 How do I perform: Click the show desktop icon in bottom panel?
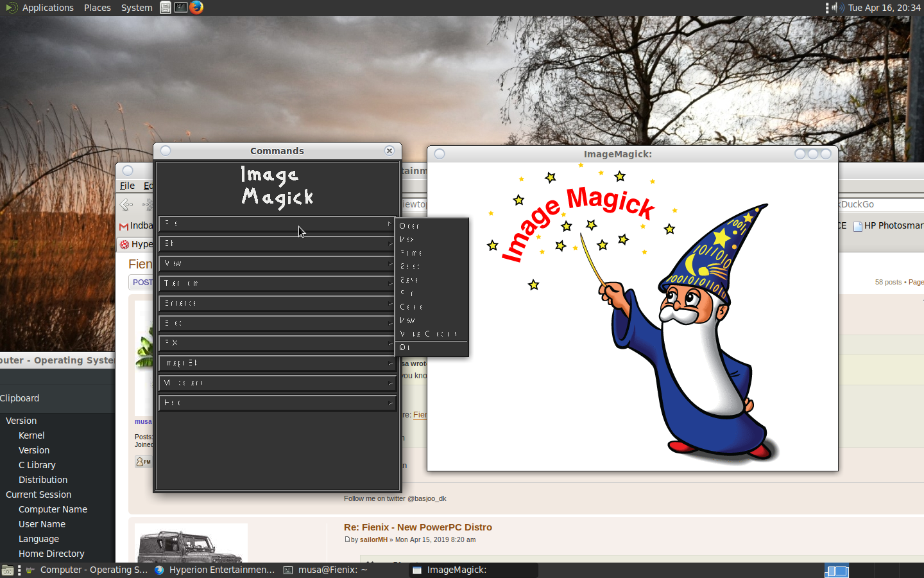(8, 570)
